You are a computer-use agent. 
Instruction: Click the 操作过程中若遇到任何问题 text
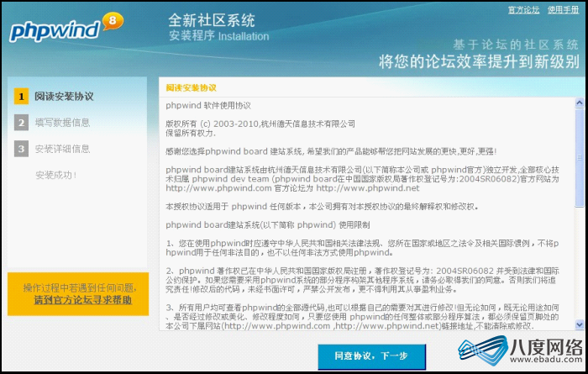click(x=80, y=287)
